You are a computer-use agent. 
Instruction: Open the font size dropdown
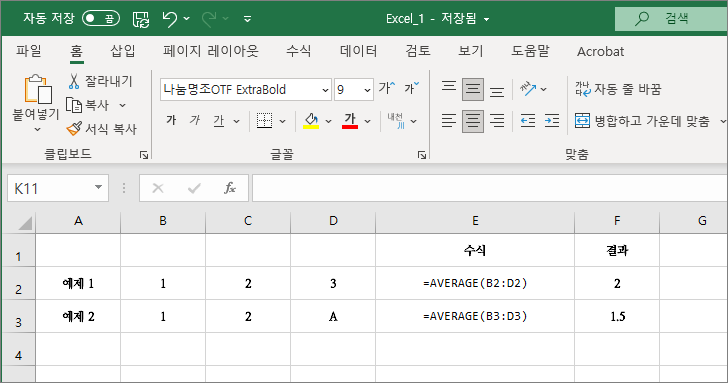pos(367,90)
